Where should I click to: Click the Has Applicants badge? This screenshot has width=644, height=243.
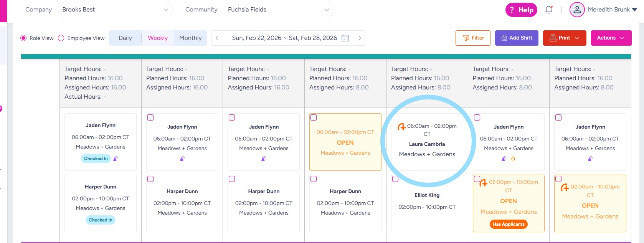(x=508, y=224)
